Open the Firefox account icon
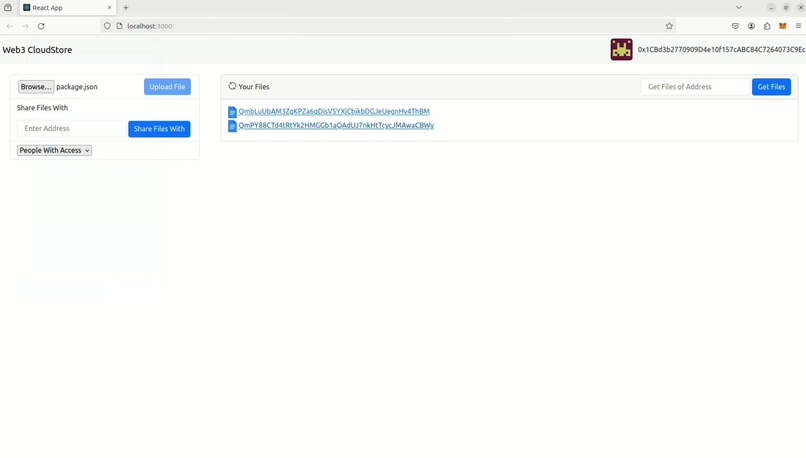806x458 pixels. coord(751,26)
